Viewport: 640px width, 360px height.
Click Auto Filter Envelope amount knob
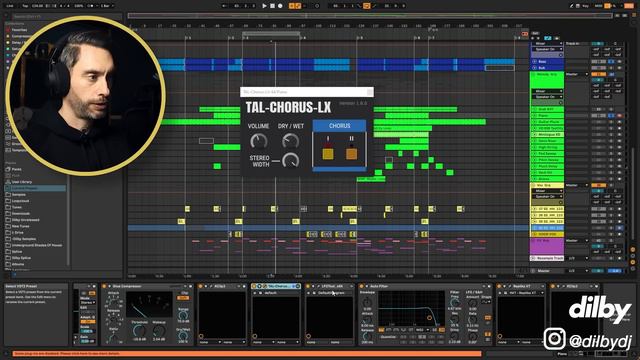[x=367, y=302]
